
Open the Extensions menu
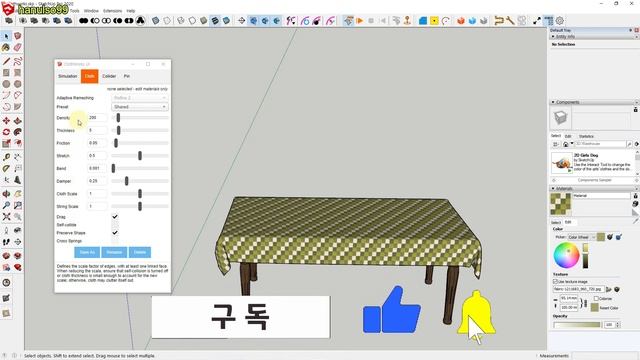click(112, 11)
